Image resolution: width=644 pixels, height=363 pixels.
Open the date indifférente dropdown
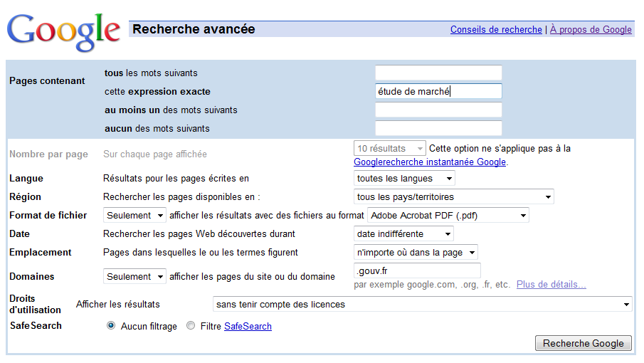pos(403,233)
